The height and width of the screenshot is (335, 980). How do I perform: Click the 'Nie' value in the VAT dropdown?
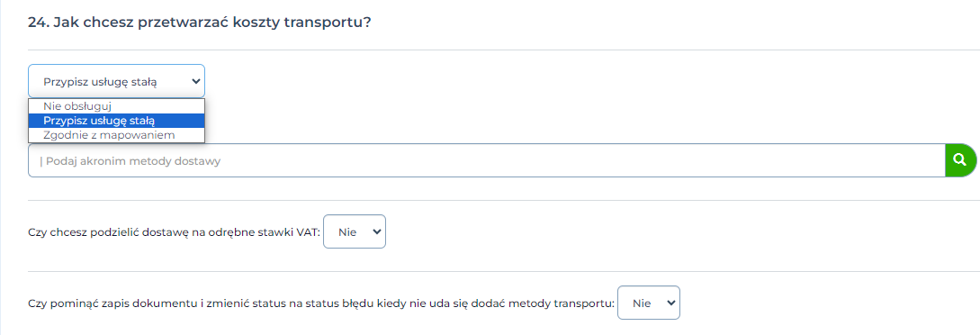(x=346, y=231)
